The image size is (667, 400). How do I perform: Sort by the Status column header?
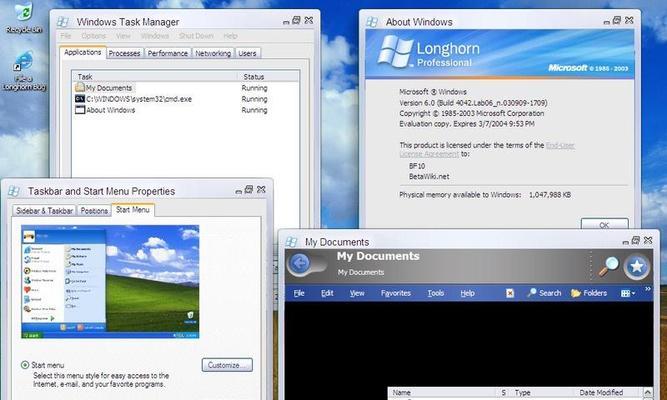pyautogui.click(x=268, y=77)
